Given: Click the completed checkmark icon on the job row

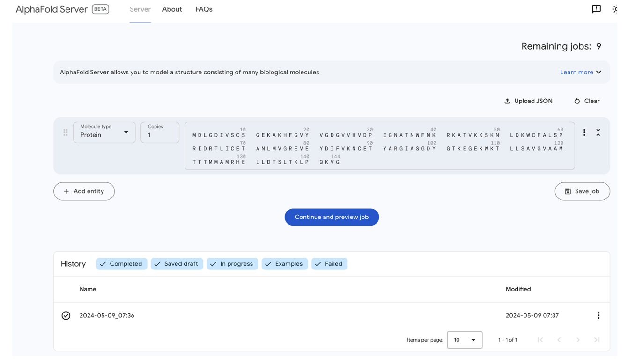Looking at the screenshot, I should (66, 315).
